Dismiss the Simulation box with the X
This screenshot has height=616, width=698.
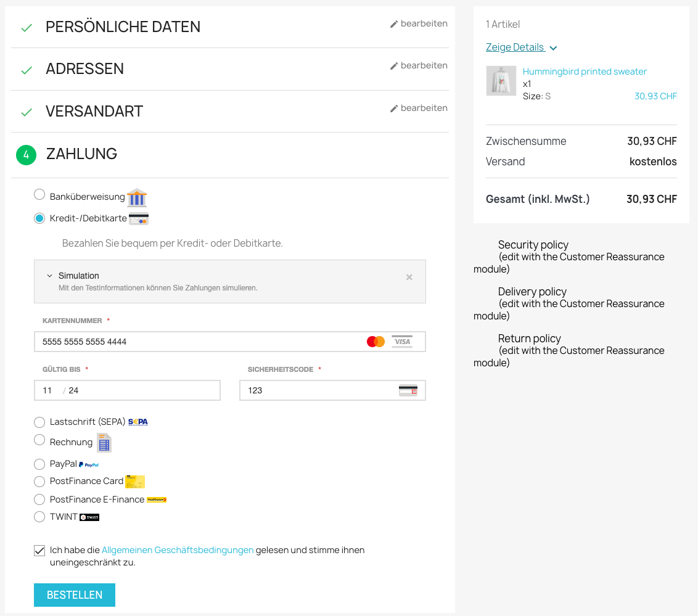pyautogui.click(x=409, y=277)
